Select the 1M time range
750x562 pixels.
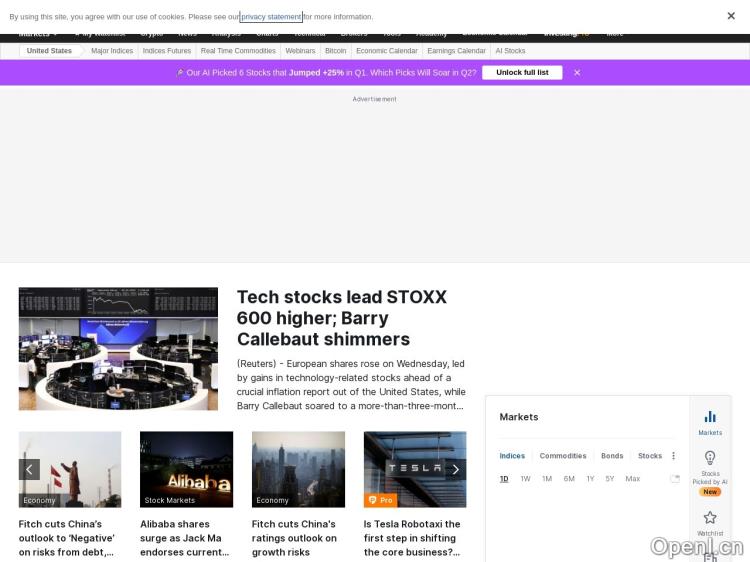pyautogui.click(x=547, y=479)
